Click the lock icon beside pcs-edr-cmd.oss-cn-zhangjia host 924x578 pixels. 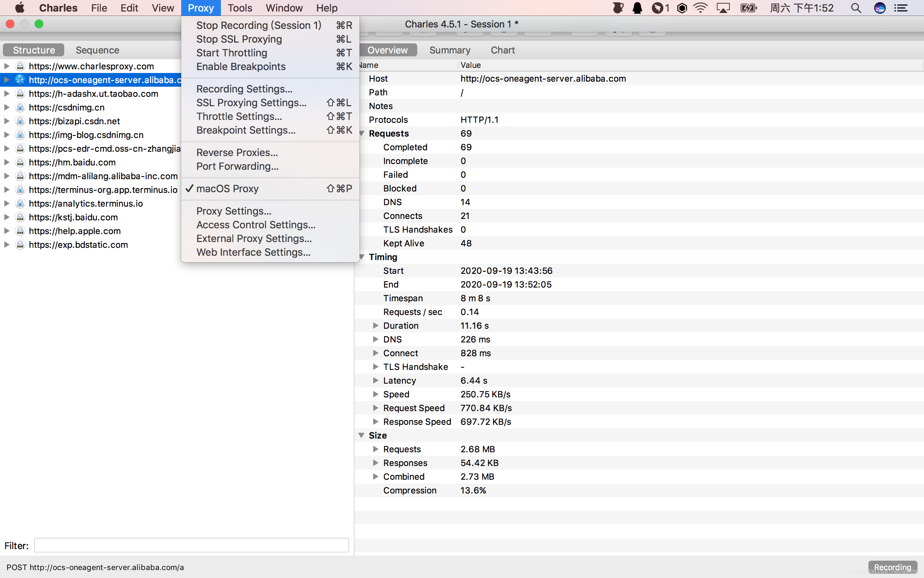click(x=20, y=148)
